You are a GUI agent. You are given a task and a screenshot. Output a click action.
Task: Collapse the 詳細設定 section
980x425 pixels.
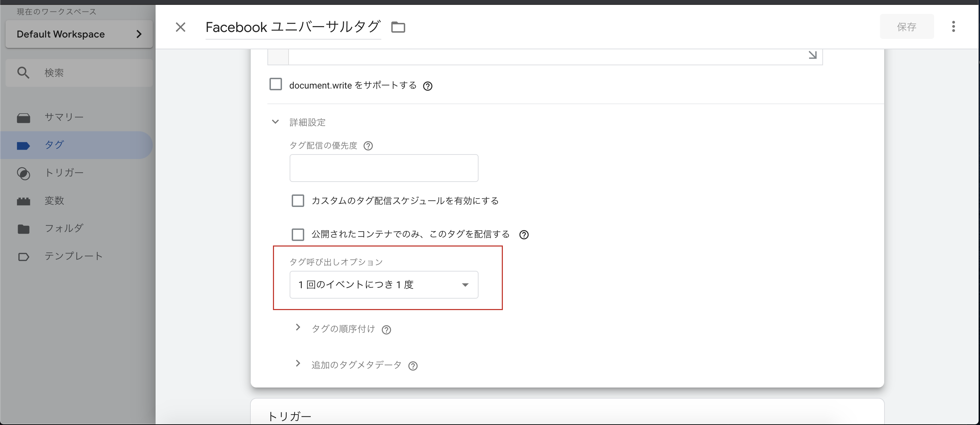tap(275, 122)
